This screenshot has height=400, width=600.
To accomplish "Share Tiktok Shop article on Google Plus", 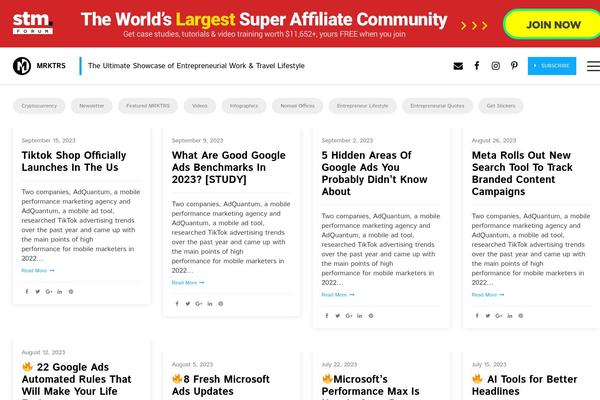I will [49, 292].
